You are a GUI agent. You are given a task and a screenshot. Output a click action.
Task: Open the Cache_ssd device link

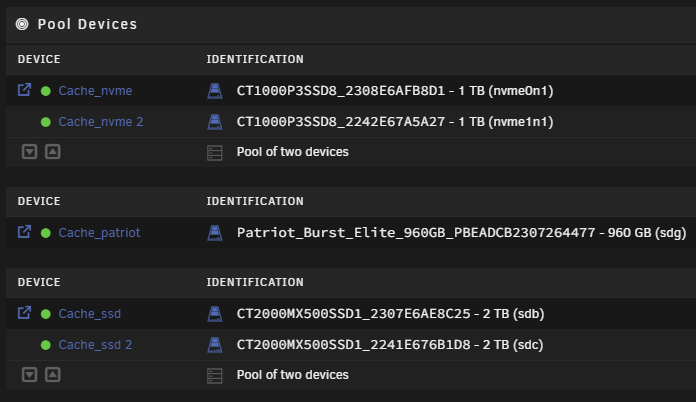(90, 314)
